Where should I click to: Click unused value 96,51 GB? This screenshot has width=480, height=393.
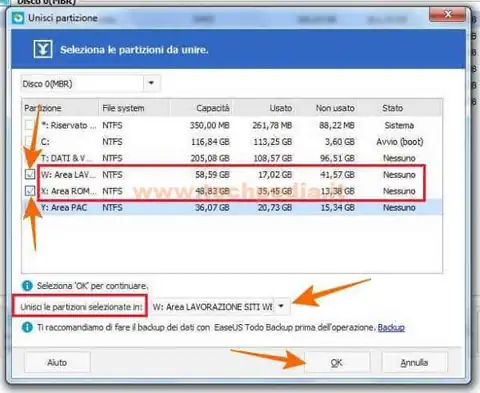coord(337,158)
